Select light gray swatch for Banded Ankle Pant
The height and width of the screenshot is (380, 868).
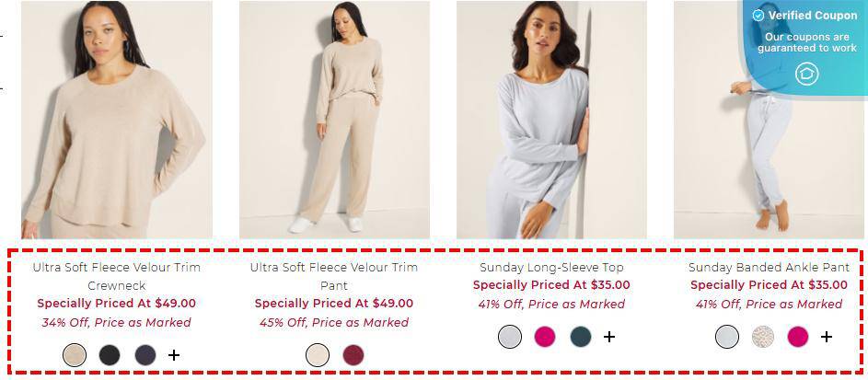(x=727, y=337)
